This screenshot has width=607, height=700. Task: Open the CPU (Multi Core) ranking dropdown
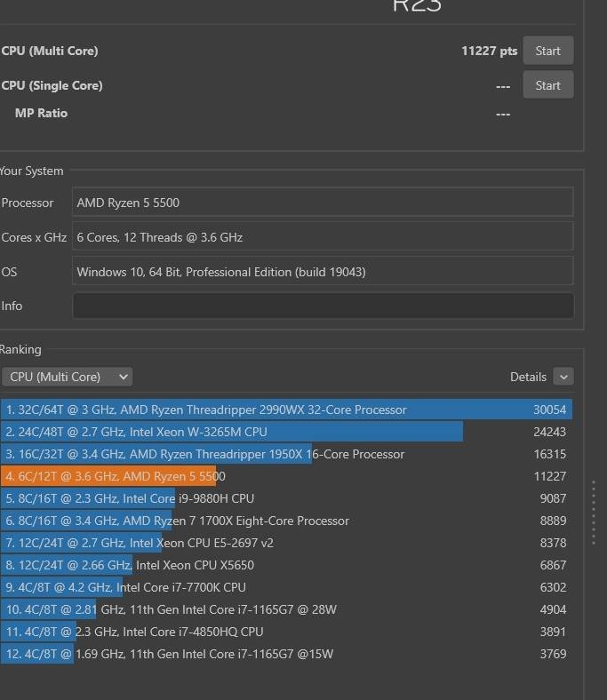tap(67, 377)
